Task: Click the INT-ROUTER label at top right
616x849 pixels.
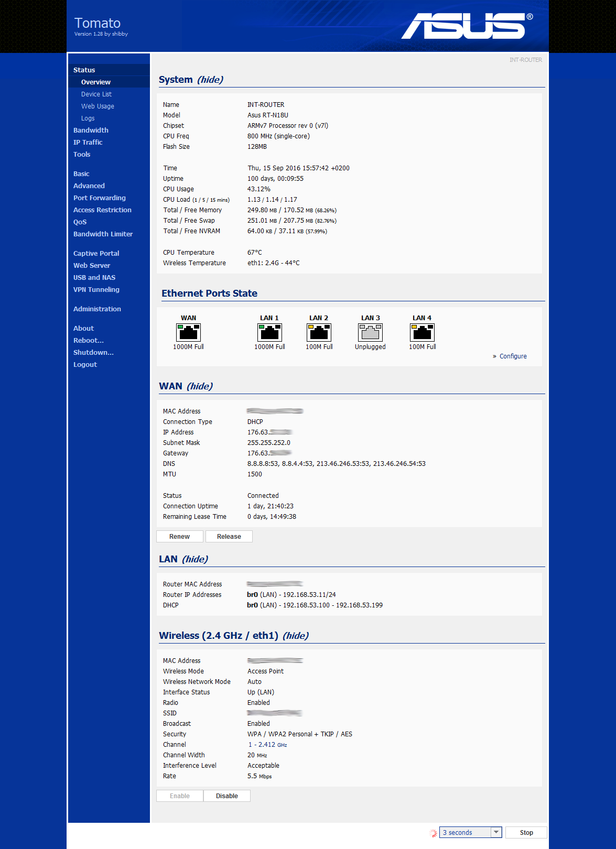Action: click(x=526, y=60)
